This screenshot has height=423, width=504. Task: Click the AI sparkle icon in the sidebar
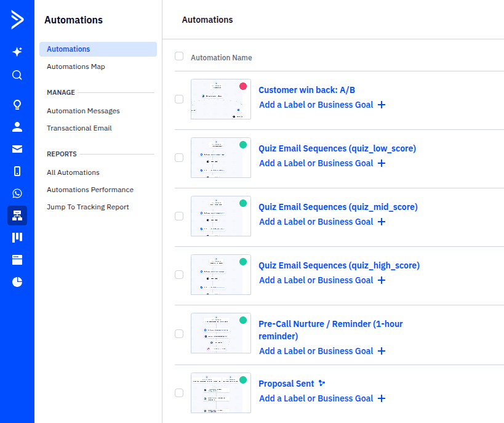[17, 52]
